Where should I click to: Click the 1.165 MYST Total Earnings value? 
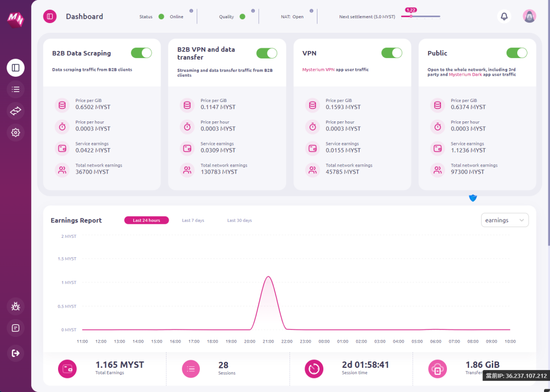120,365
